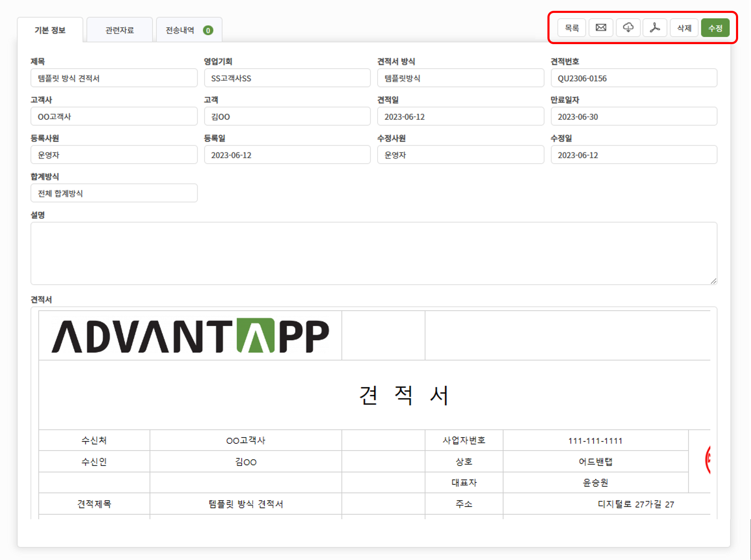Click the envelope email send icon
The image size is (751, 560).
[x=601, y=28]
